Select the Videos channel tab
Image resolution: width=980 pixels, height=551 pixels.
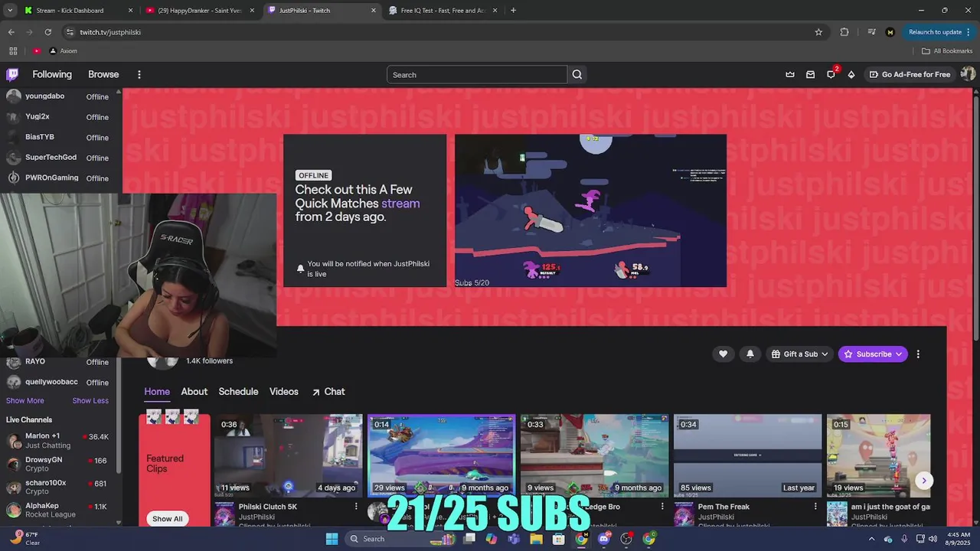tap(284, 391)
